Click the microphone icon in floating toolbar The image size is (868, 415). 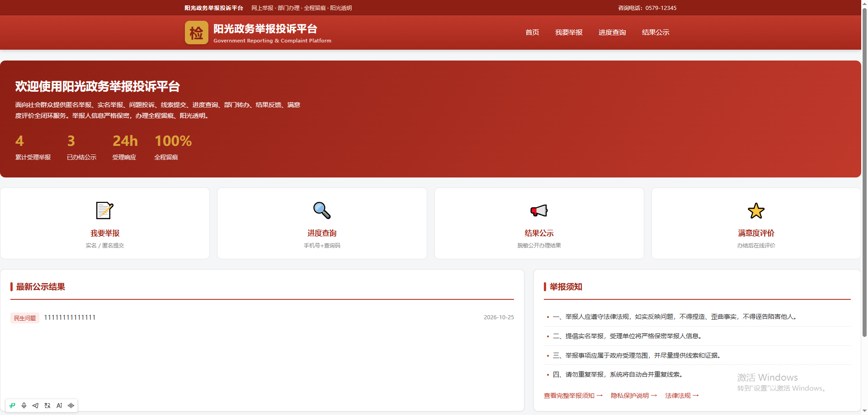click(x=24, y=406)
